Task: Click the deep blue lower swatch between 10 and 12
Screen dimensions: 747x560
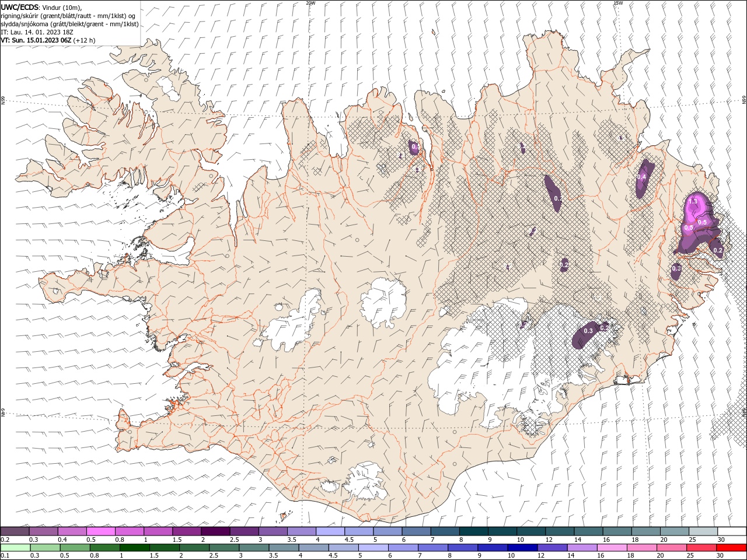Action: [522, 547]
